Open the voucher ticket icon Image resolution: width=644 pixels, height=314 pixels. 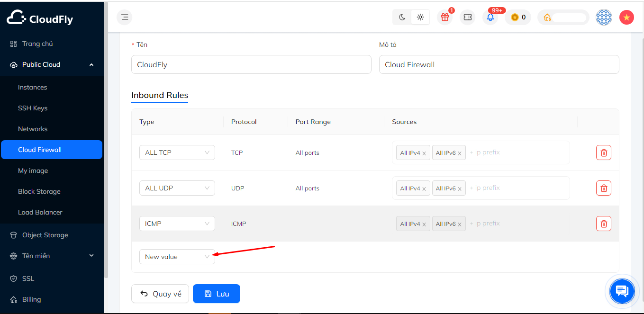point(467,18)
